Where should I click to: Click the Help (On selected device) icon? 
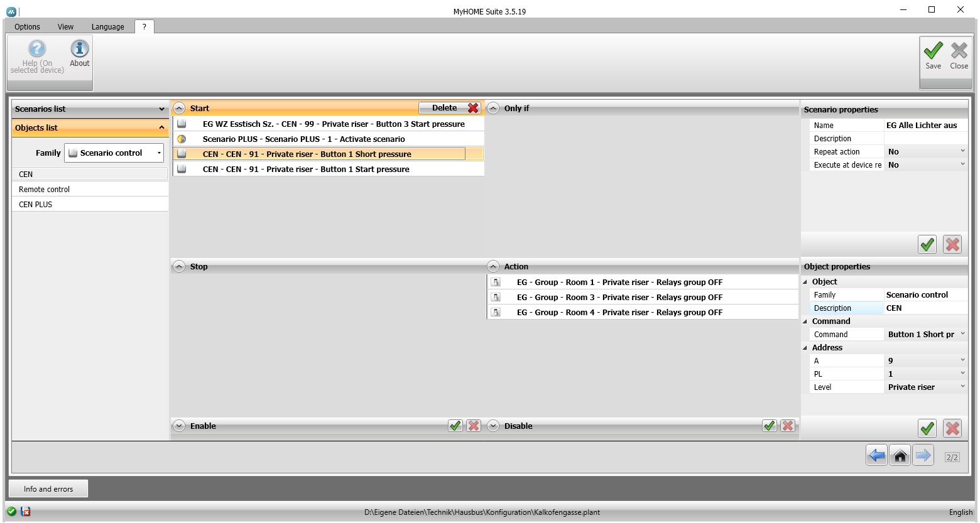click(37, 49)
